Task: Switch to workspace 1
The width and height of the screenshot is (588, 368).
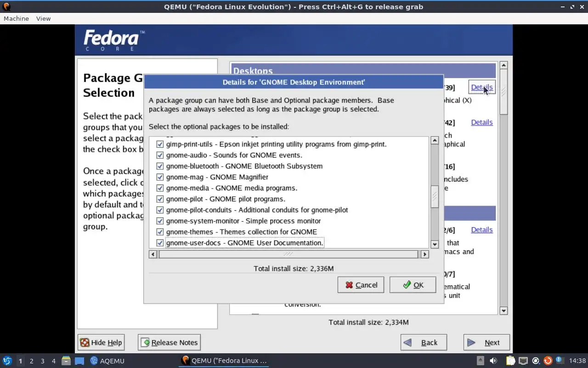Action: (x=20, y=361)
